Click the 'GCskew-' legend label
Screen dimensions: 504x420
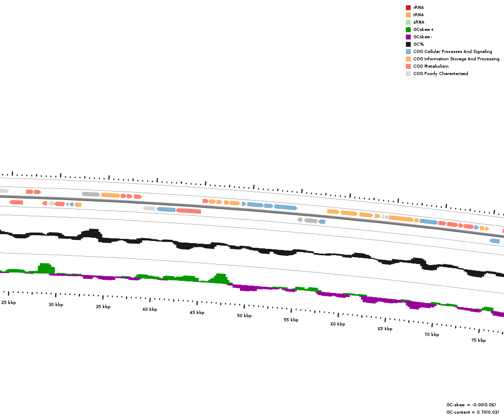(423, 37)
